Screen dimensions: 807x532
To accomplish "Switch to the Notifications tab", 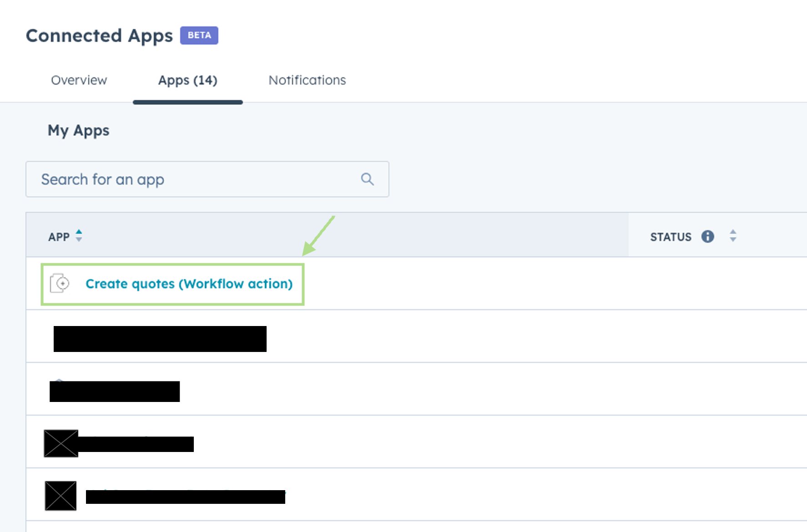I will click(307, 80).
